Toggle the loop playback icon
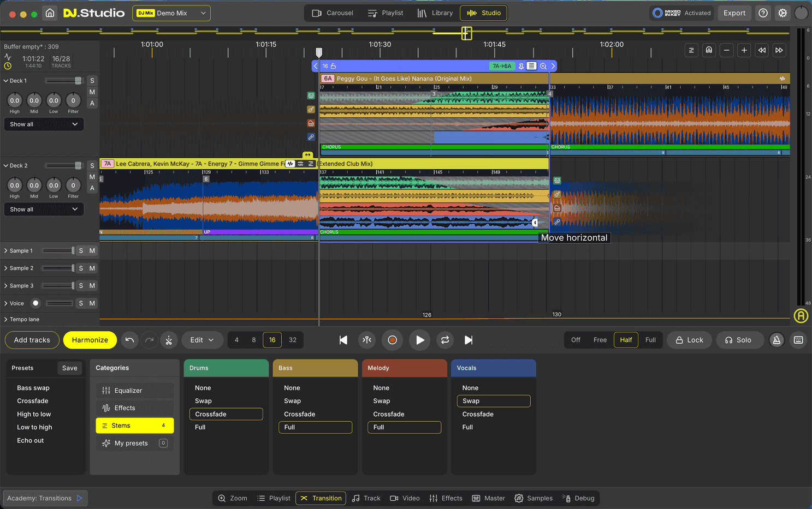 pyautogui.click(x=445, y=340)
